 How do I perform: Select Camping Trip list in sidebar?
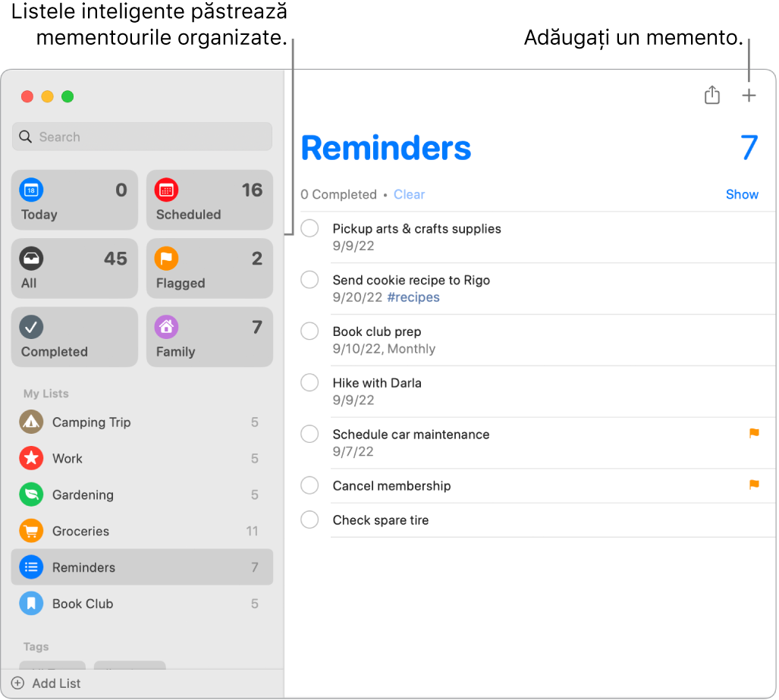91,422
